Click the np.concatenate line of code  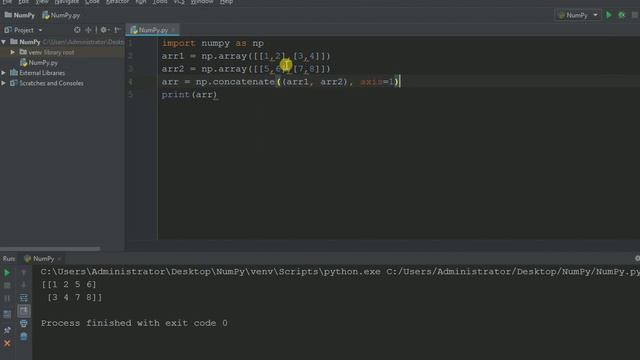coord(281,82)
